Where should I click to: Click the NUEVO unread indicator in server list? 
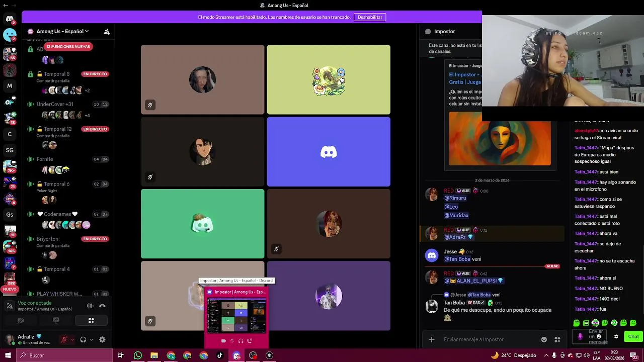click(x=10, y=289)
